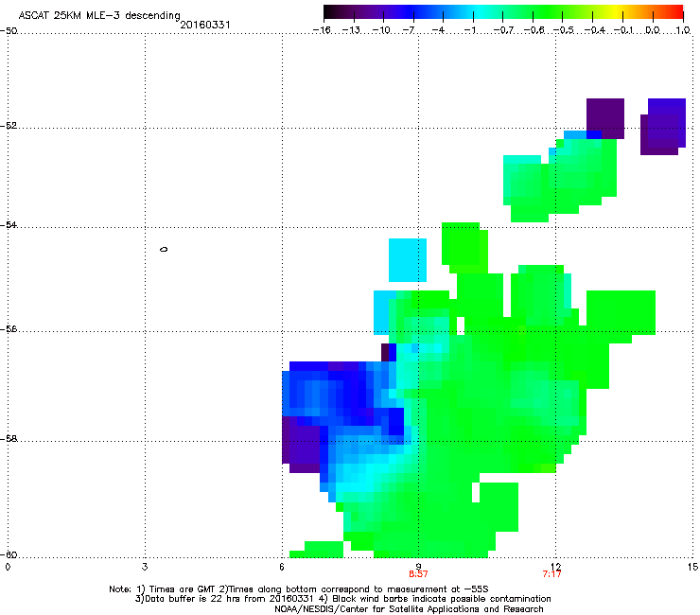The image size is (700, 615).
Task: Click the isolated cyan square data patch
Action: pyautogui.click(x=408, y=260)
